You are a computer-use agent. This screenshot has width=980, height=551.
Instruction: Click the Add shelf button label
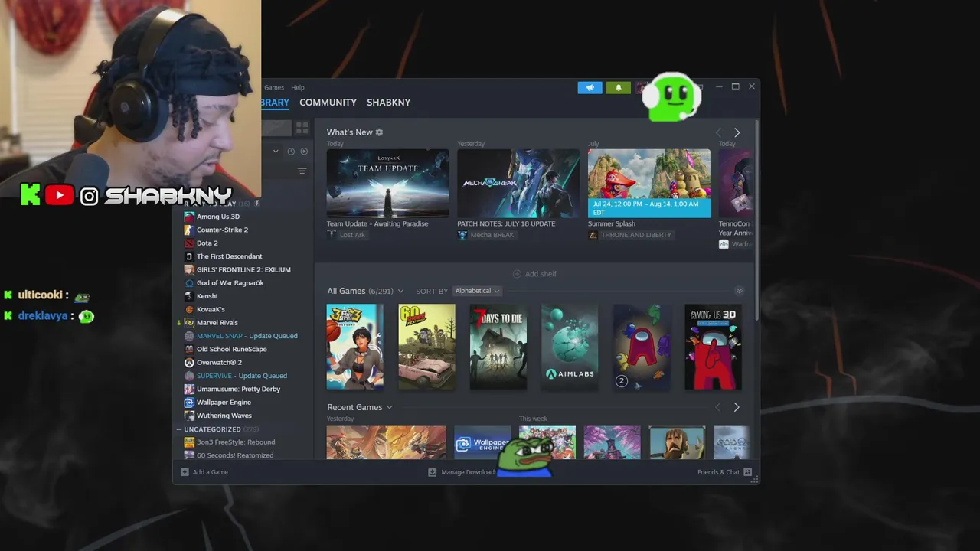pyautogui.click(x=541, y=274)
